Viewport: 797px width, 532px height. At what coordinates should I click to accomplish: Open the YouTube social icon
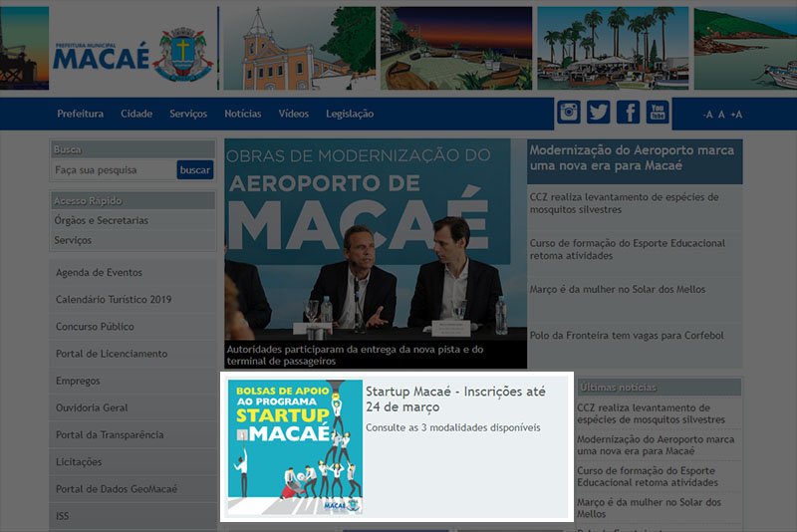[658, 112]
